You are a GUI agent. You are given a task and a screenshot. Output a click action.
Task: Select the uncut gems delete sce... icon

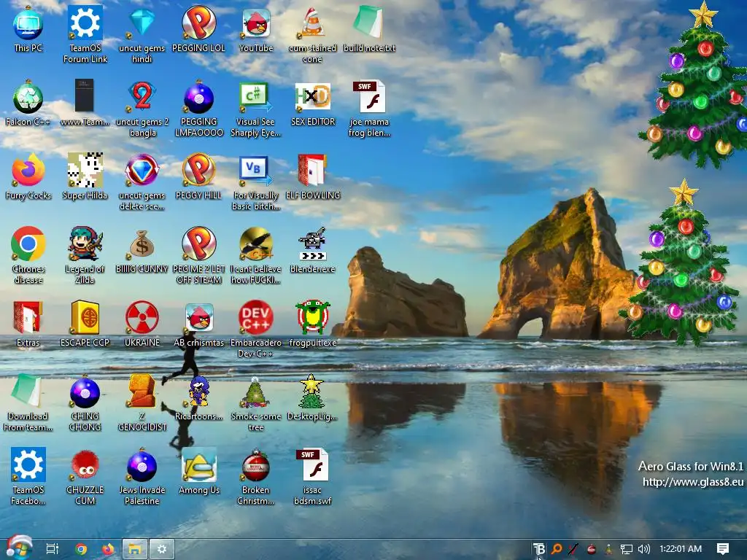point(142,182)
